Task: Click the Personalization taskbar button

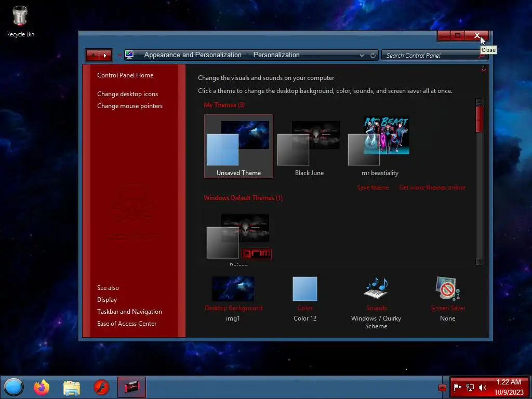Action: (131, 387)
